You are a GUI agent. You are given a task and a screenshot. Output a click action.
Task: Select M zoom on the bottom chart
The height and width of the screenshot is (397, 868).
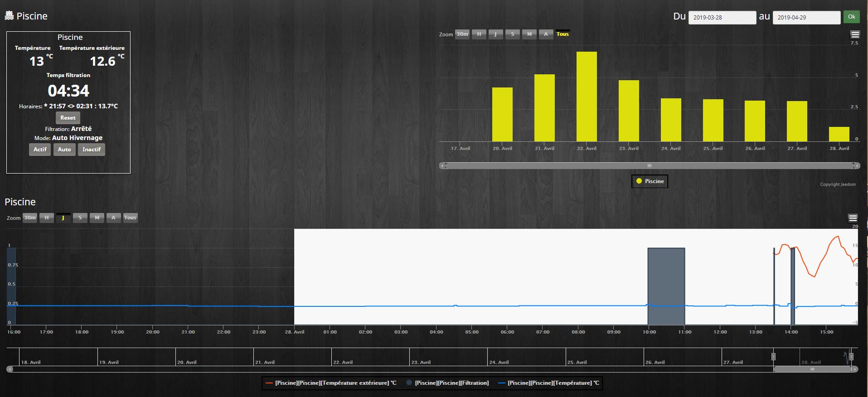click(97, 218)
